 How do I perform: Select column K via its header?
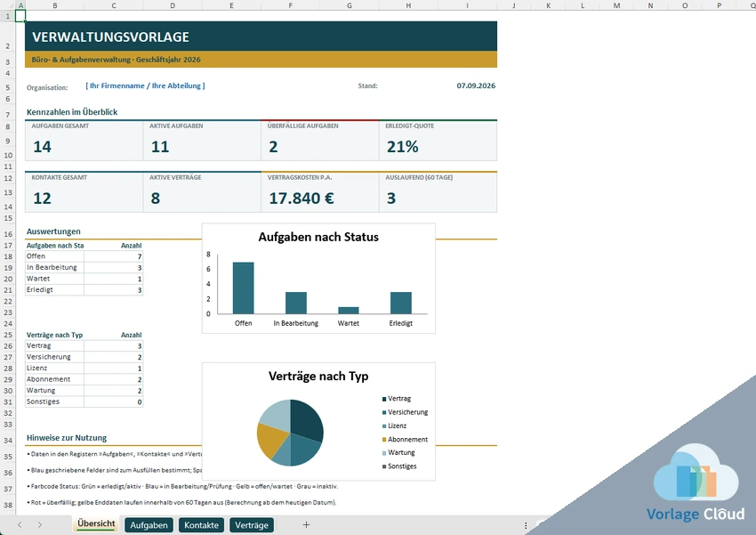pyautogui.click(x=548, y=5)
